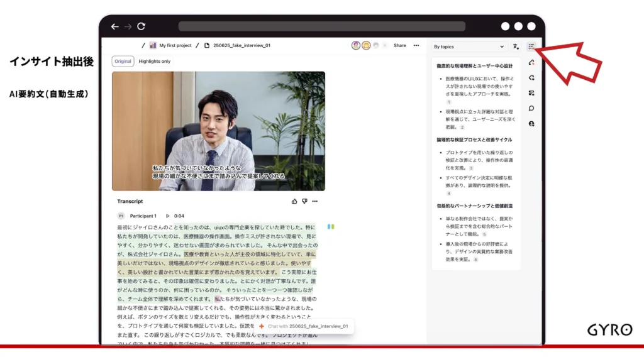Open the transcript three-dot options menu

tap(315, 202)
